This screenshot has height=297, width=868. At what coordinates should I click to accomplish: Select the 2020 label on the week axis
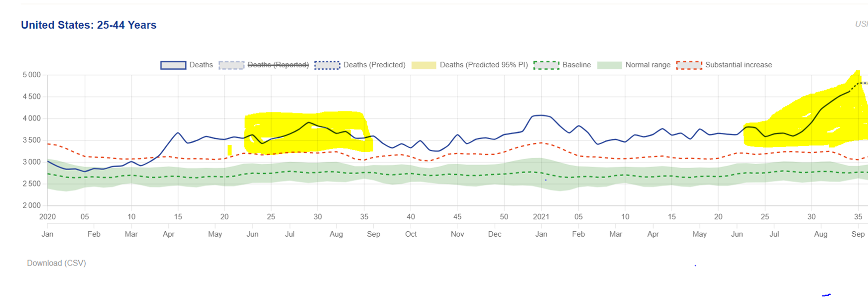[x=47, y=217]
